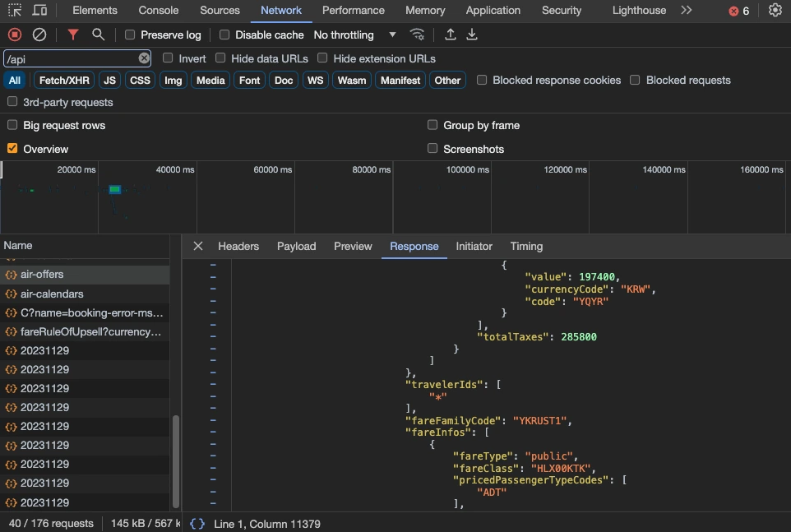Viewport: 791px width, 532px height.
Task: Open the Headers tab of request
Action: (238, 247)
